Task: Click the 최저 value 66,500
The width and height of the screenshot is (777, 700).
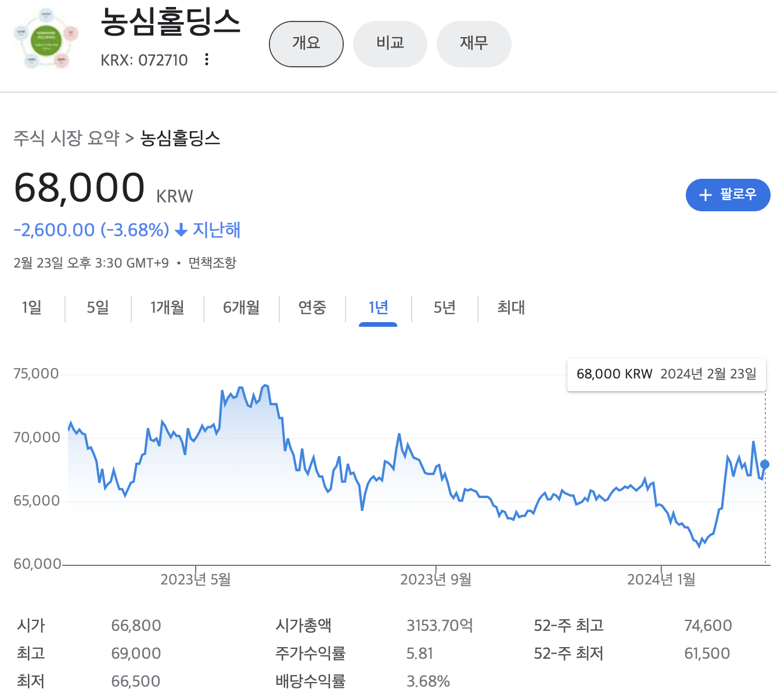Action: click(x=136, y=681)
